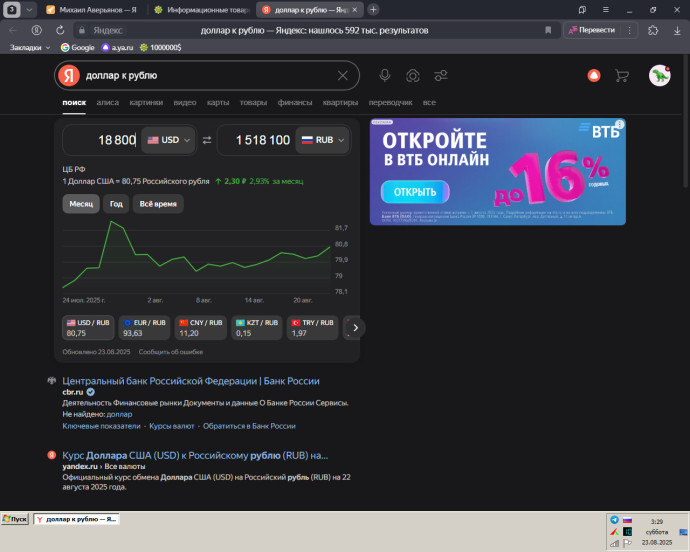The width and height of the screenshot is (690, 552).
Task: Click Сообщить об ошибке link
Action: pos(171,352)
